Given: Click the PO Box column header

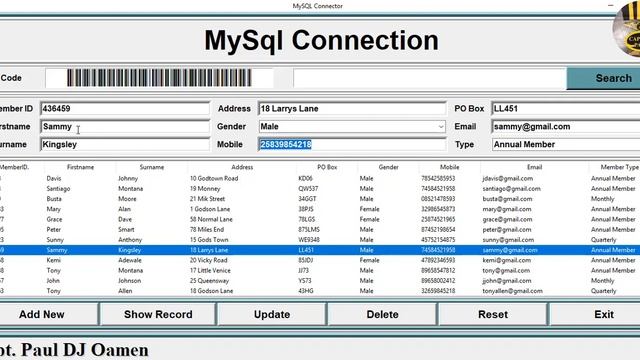Looking at the screenshot, I should coord(327,167).
